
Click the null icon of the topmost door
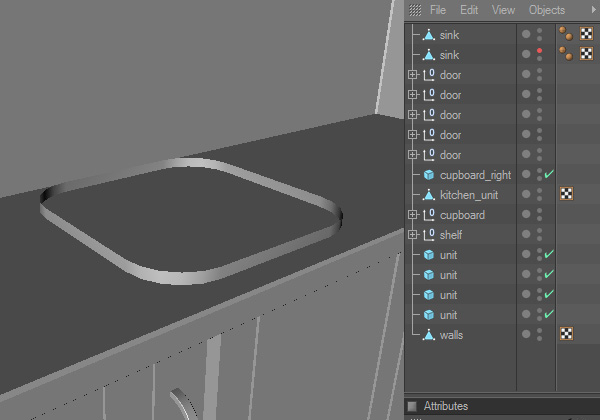pos(429,75)
